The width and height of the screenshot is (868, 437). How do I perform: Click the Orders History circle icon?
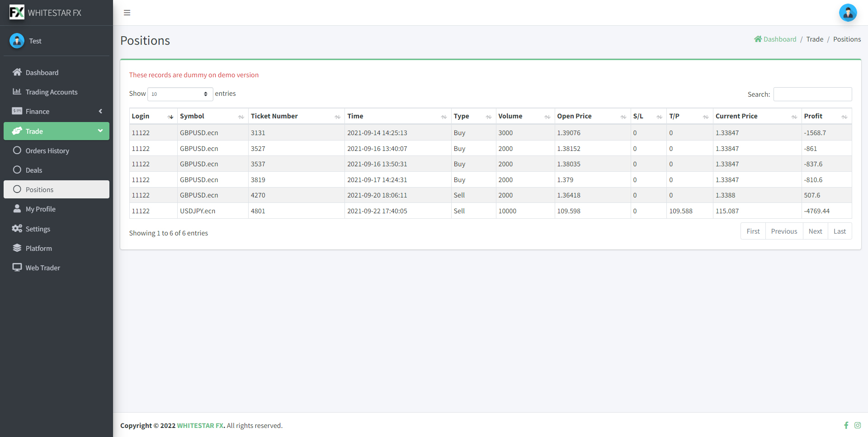17,150
